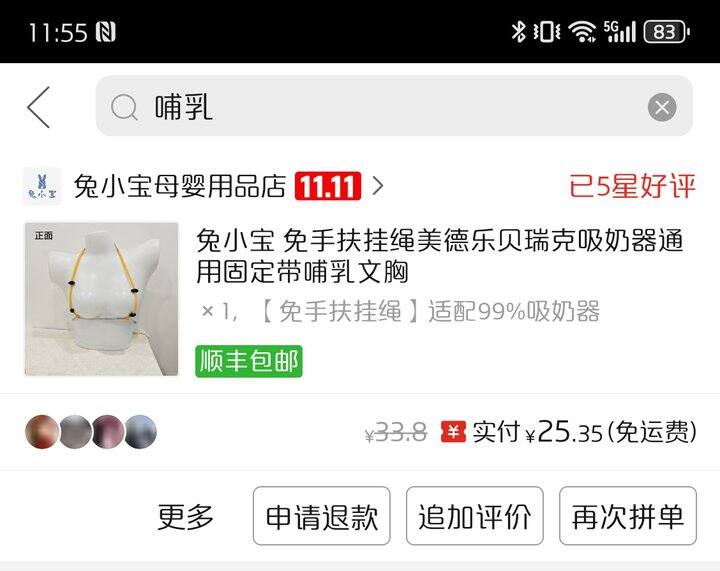Click the 再次拼单 button
Screen dimensions: 720x571
628,516
